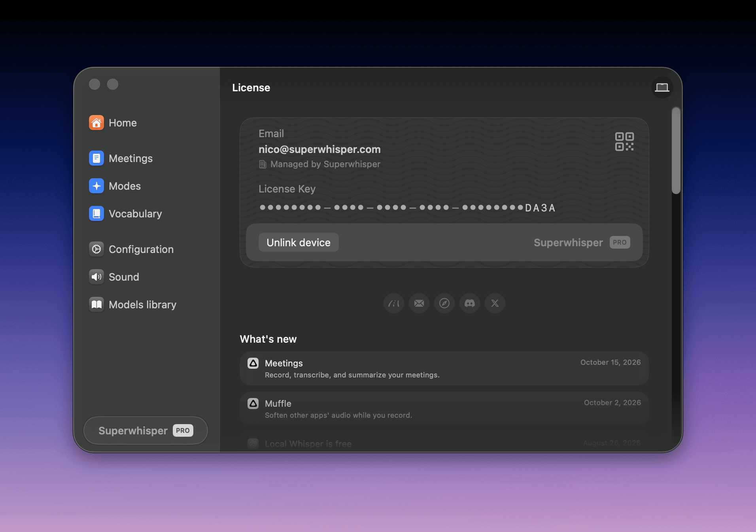Open the Home sidebar icon
Viewport: 756px width, 532px height.
(x=96, y=123)
